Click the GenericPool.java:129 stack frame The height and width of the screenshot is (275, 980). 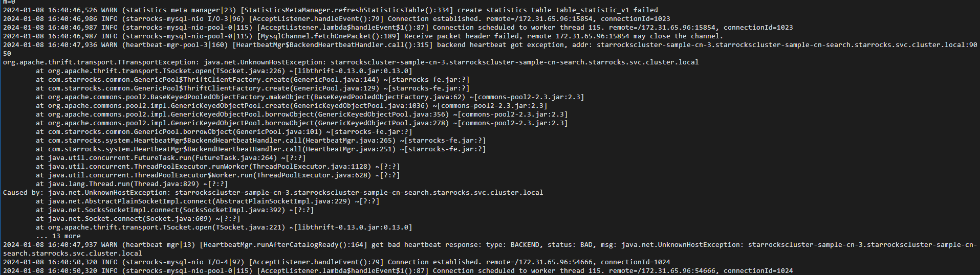click(x=252, y=88)
